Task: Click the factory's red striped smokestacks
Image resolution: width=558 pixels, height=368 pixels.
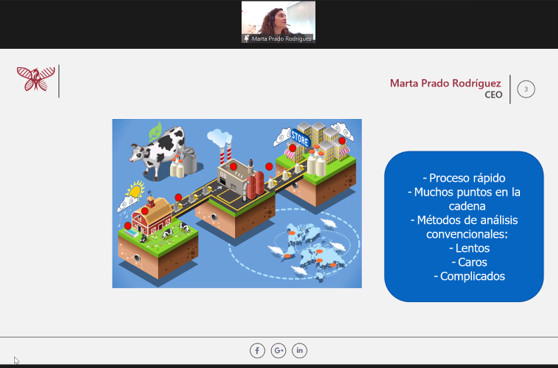Action: tap(225, 154)
